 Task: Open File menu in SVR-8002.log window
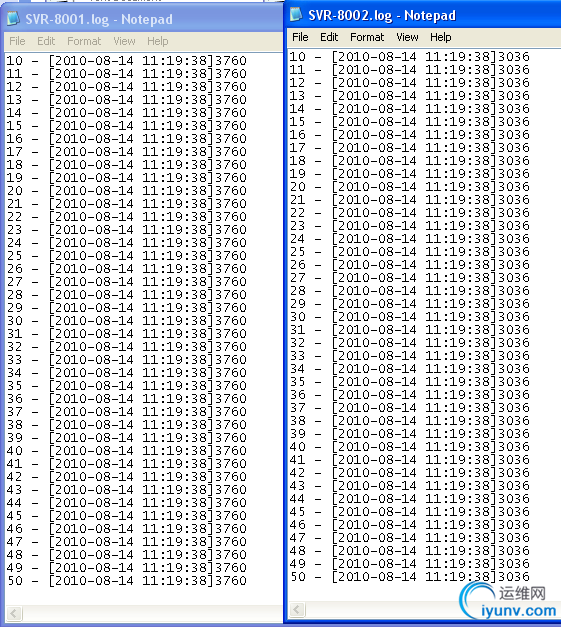300,37
